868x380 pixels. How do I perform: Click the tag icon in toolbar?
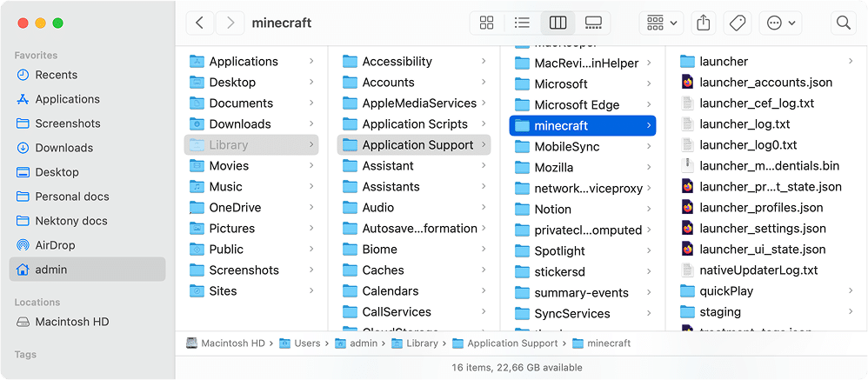click(737, 23)
